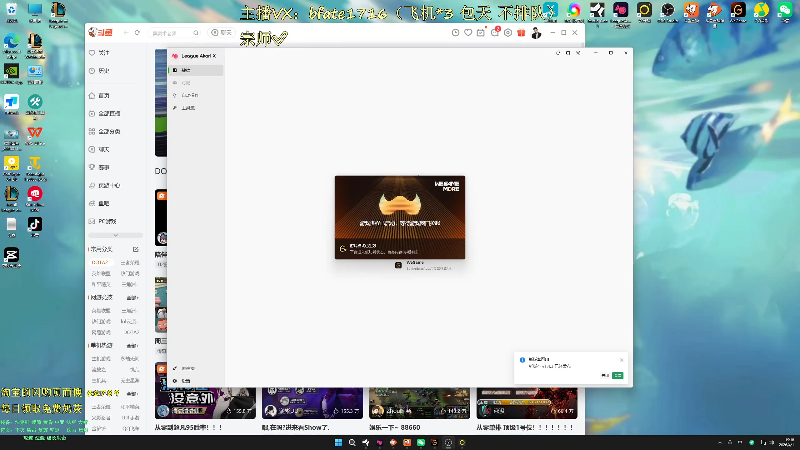Click the grey button in the League Akari notification
800x450 pixels.
pyautogui.click(x=605, y=376)
